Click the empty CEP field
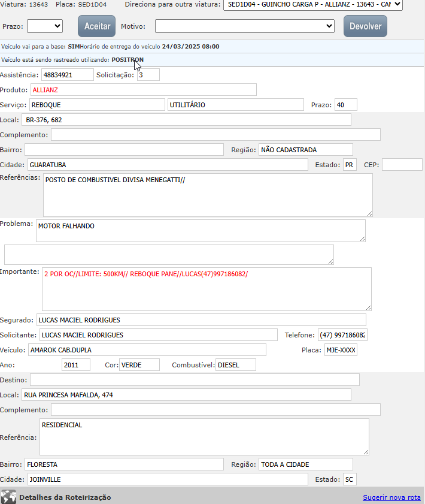 click(x=402, y=165)
